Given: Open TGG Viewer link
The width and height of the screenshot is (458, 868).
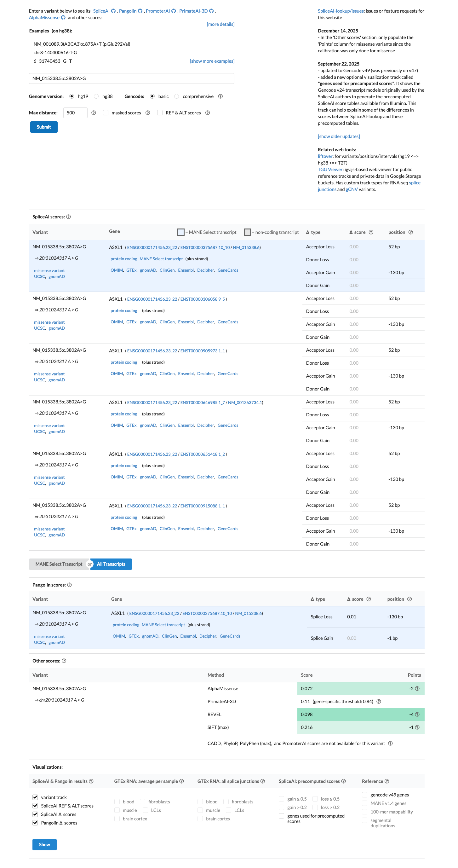Looking at the screenshot, I should coord(330,170).
